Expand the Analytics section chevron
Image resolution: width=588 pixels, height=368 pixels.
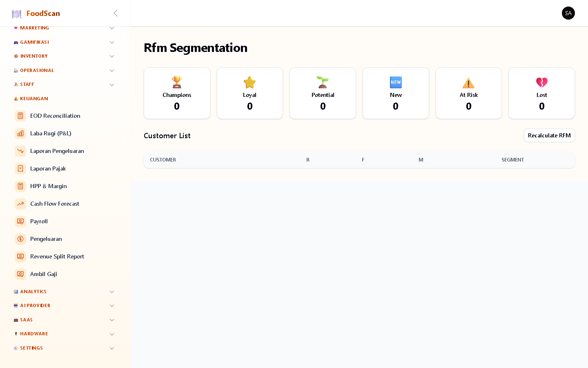(x=112, y=292)
